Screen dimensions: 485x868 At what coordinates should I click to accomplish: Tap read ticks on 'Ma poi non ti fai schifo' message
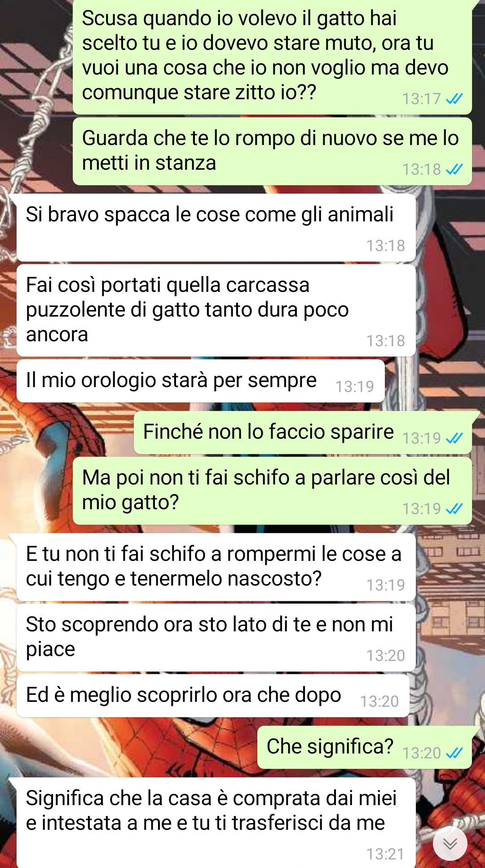(454, 509)
